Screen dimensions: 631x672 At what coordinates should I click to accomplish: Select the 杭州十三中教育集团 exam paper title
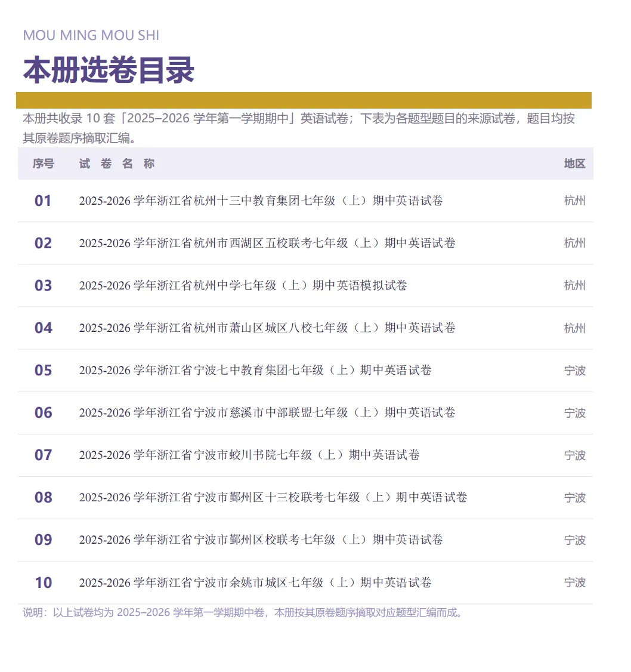(261, 201)
